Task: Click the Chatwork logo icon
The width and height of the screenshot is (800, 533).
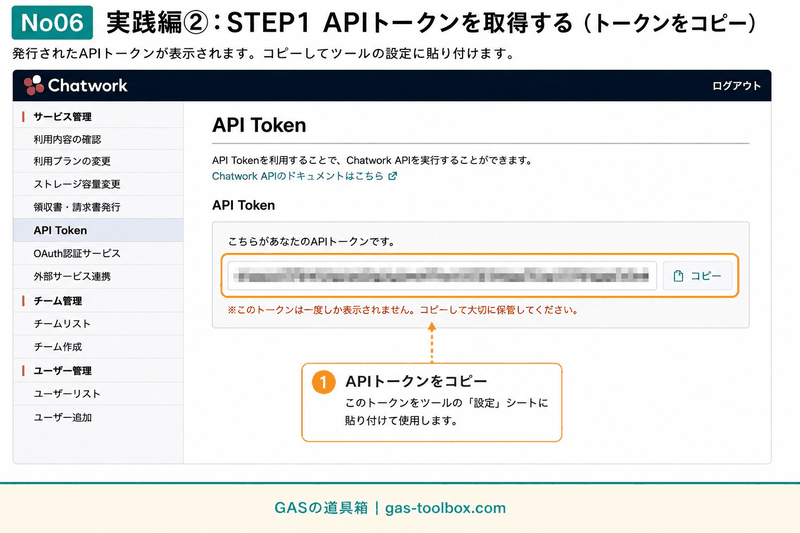Action: (34, 85)
